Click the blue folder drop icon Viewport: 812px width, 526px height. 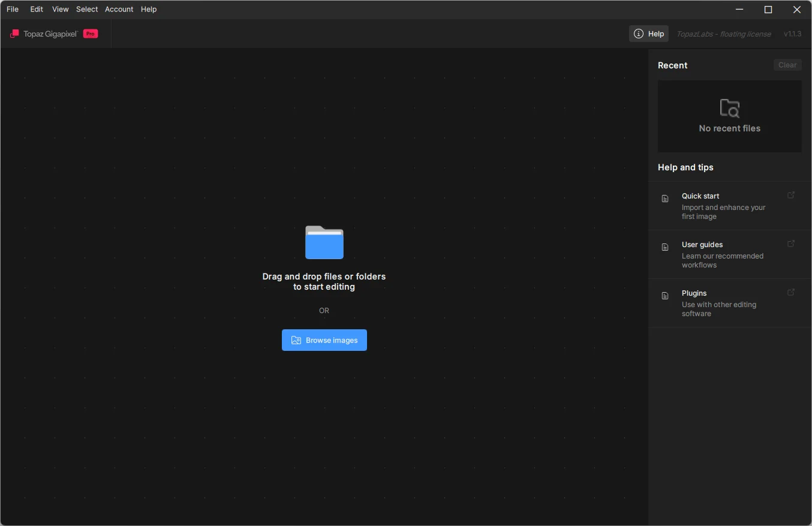click(x=324, y=242)
